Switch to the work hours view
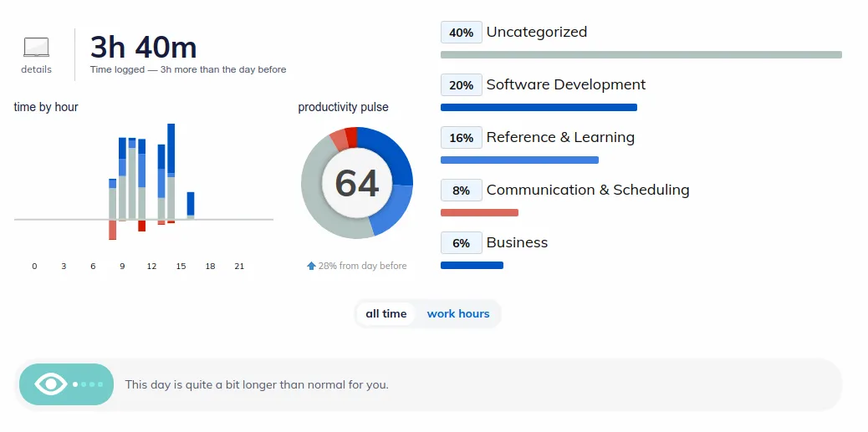 [x=458, y=314]
